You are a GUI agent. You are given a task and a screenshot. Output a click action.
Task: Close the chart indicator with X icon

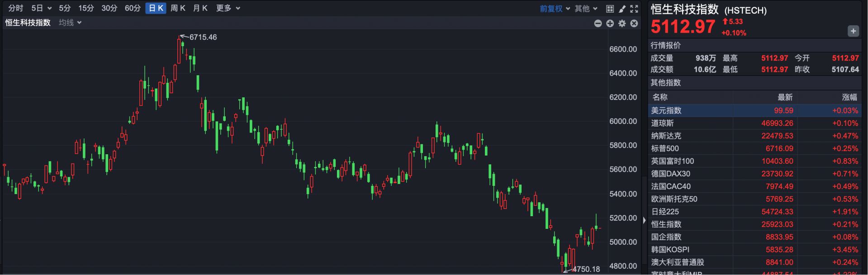[634, 24]
